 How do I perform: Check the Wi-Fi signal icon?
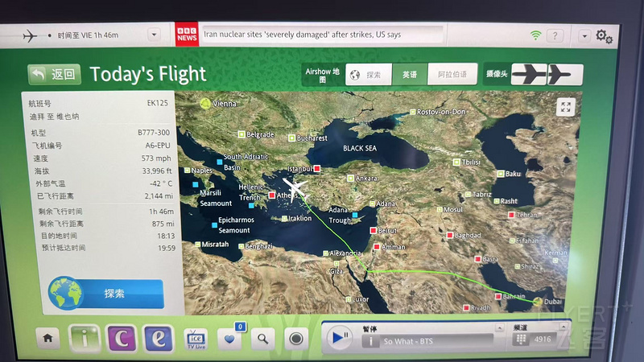pyautogui.click(x=535, y=35)
